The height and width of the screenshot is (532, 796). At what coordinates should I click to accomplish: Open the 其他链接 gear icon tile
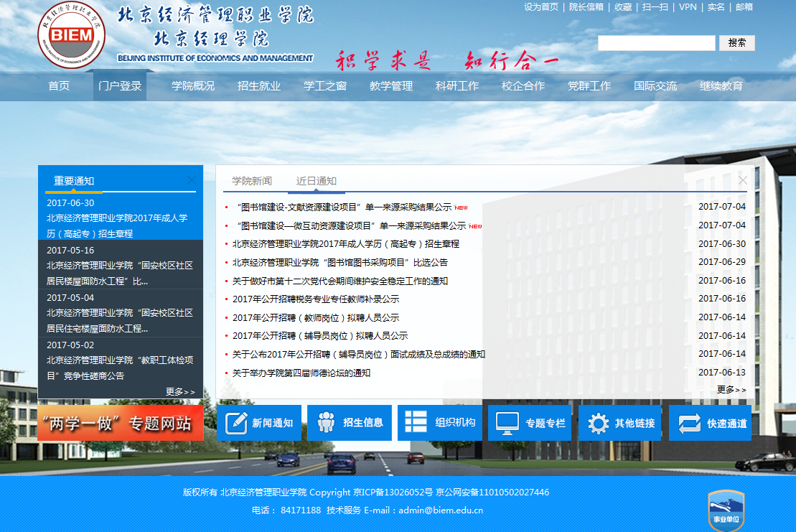tap(620, 423)
